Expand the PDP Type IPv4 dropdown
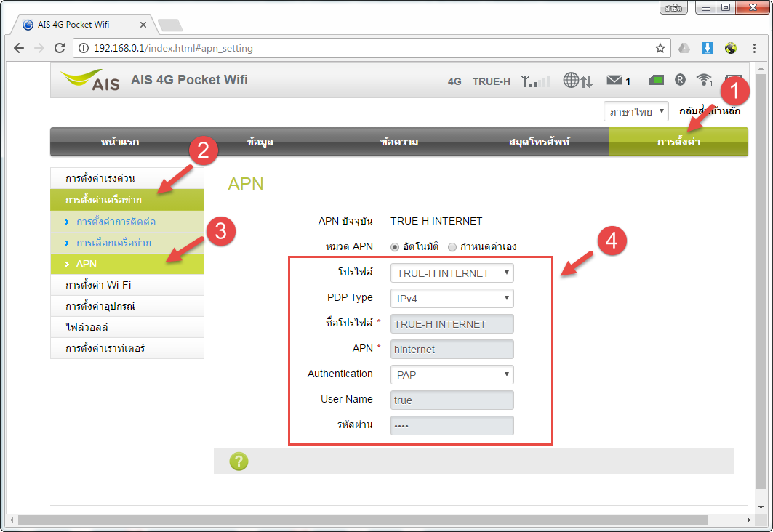 (452, 298)
